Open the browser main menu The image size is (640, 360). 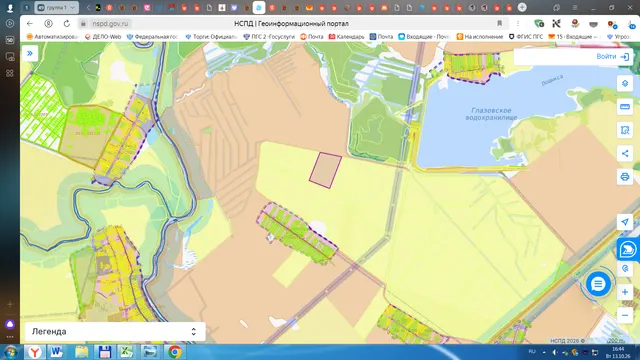pos(575,7)
